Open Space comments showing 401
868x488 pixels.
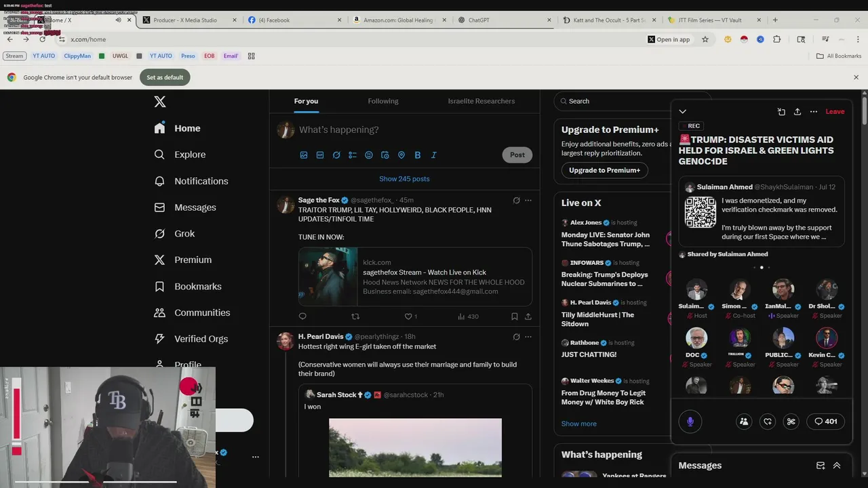[x=826, y=422]
